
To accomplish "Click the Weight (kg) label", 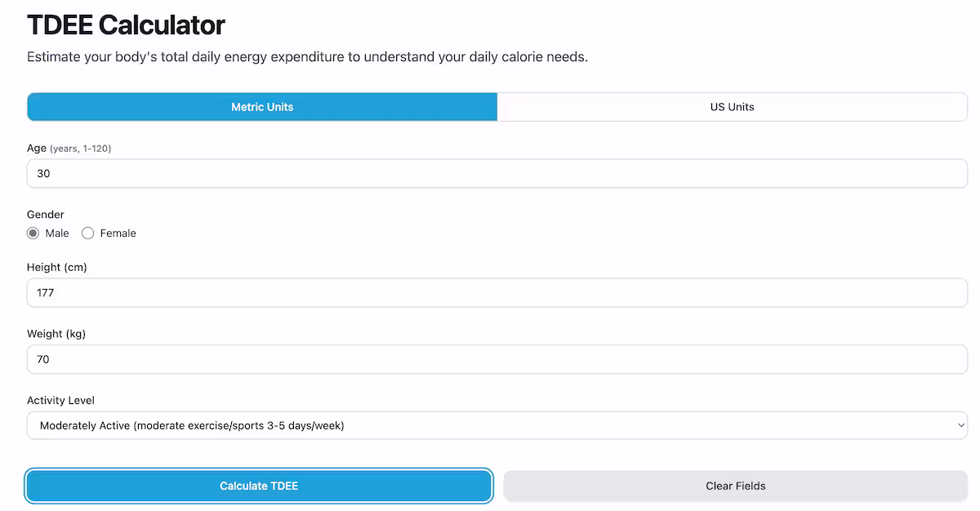I will [x=56, y=334].
